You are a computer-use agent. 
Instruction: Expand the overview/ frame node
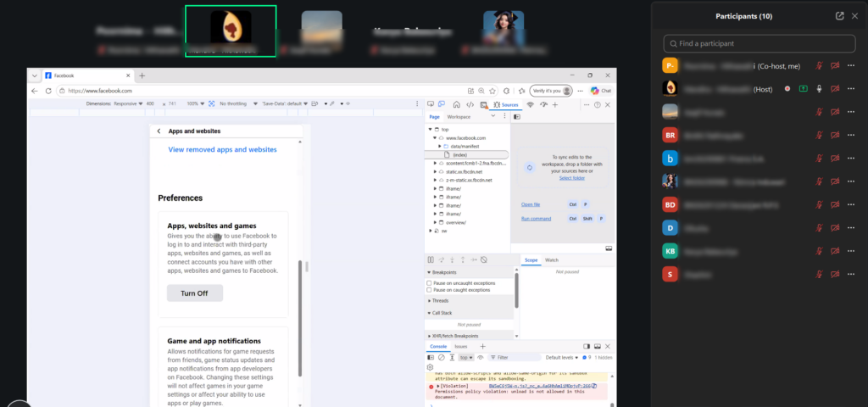tap(435, 222)
